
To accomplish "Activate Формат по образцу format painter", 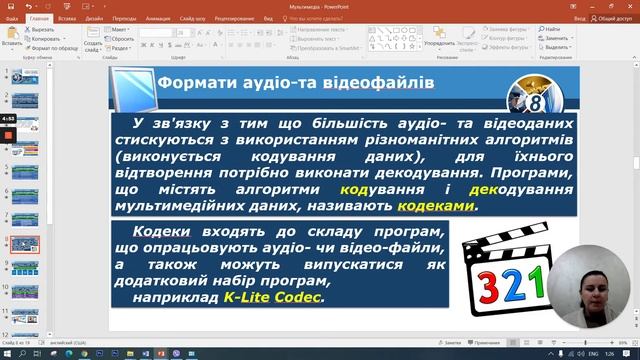I will tap(51, 48).
